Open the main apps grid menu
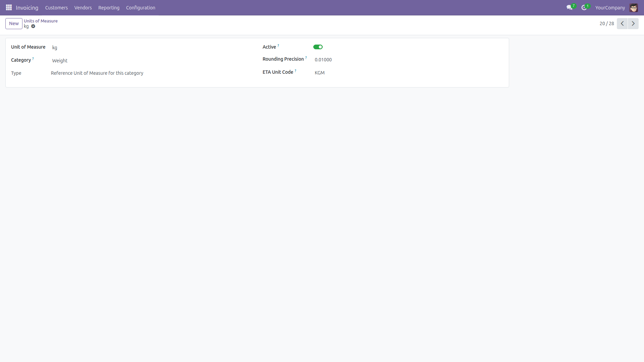 tap(9, 7)
